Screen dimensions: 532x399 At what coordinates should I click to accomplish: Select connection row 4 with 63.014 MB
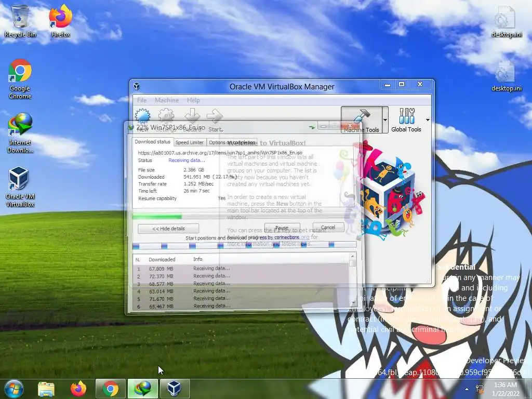[x=241, y=291]
